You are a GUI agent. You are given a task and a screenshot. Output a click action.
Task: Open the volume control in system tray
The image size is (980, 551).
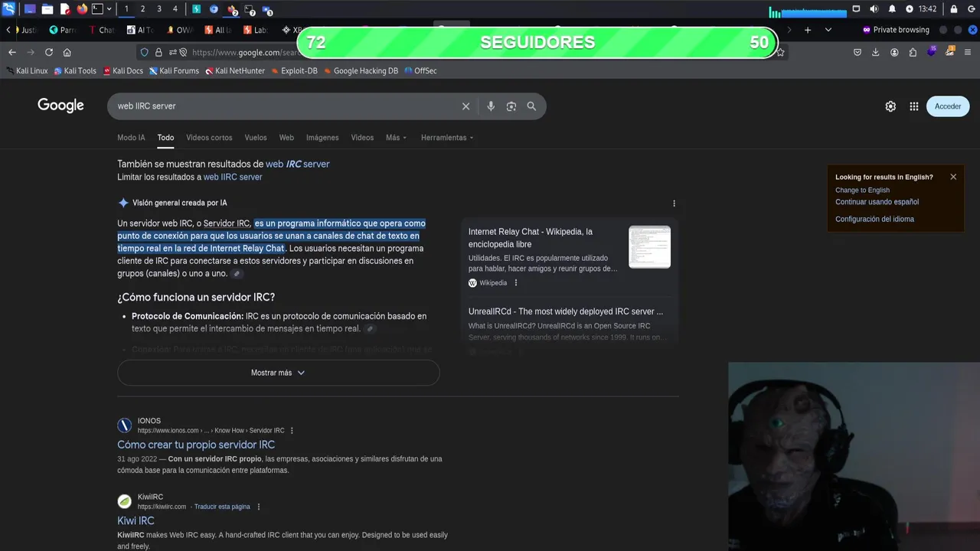pos(874,9)
